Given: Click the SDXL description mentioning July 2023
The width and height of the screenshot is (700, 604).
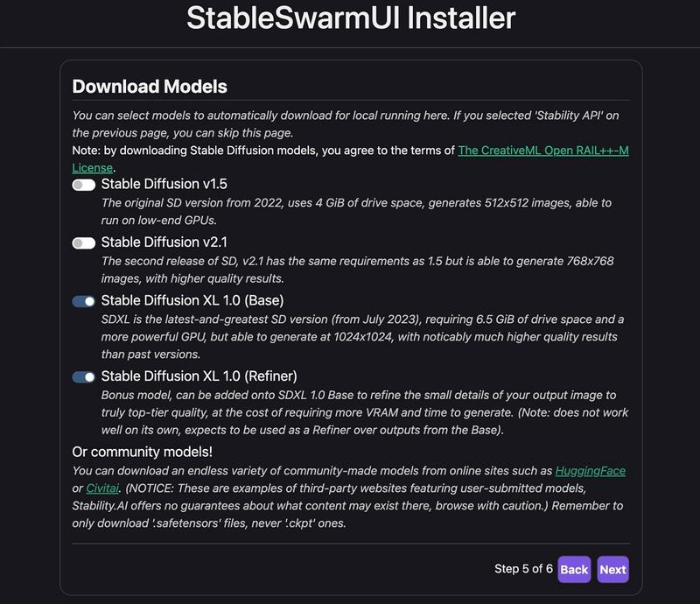Looking at the screenshot, I should pyautogui.click(x=362, y=337).
